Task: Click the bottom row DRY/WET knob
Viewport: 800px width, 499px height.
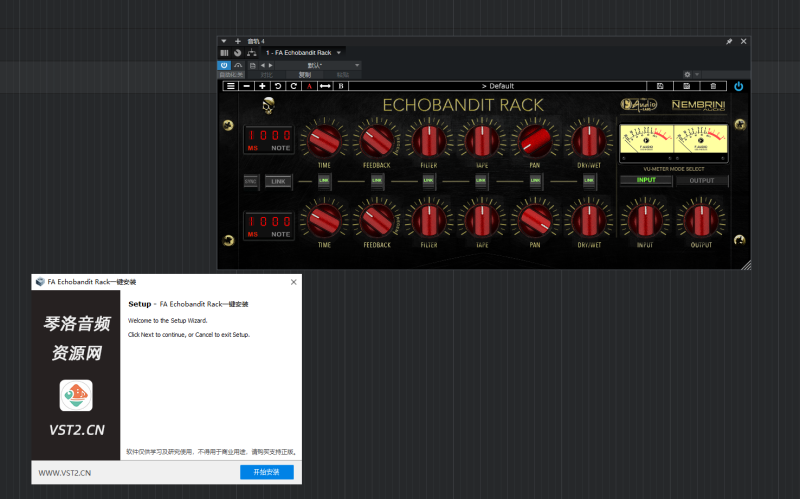Action: tap(589, 220)
